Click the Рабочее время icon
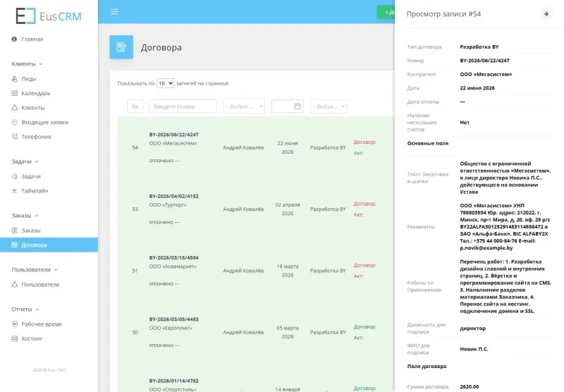 [14, 324]
